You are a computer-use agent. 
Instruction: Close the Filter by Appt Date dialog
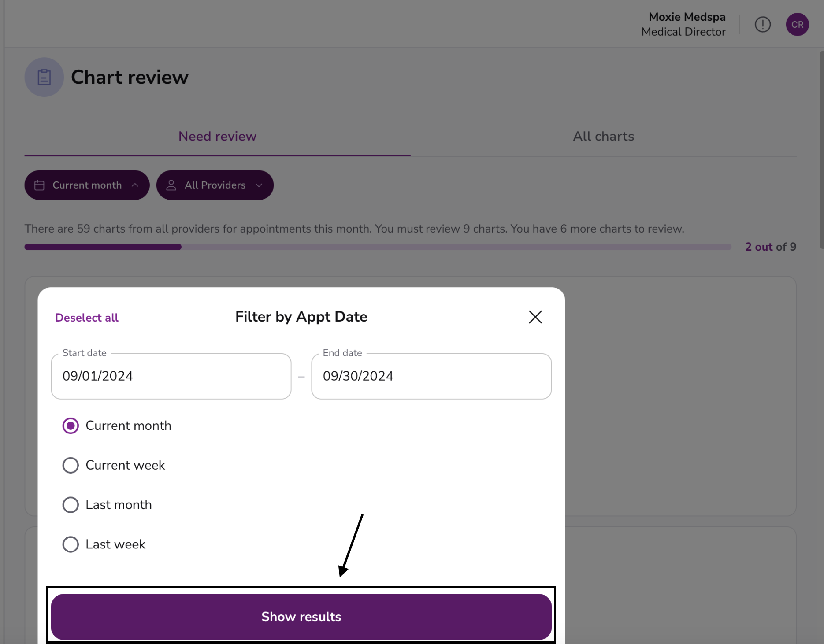pyautogui.click(x=535, y=317)
